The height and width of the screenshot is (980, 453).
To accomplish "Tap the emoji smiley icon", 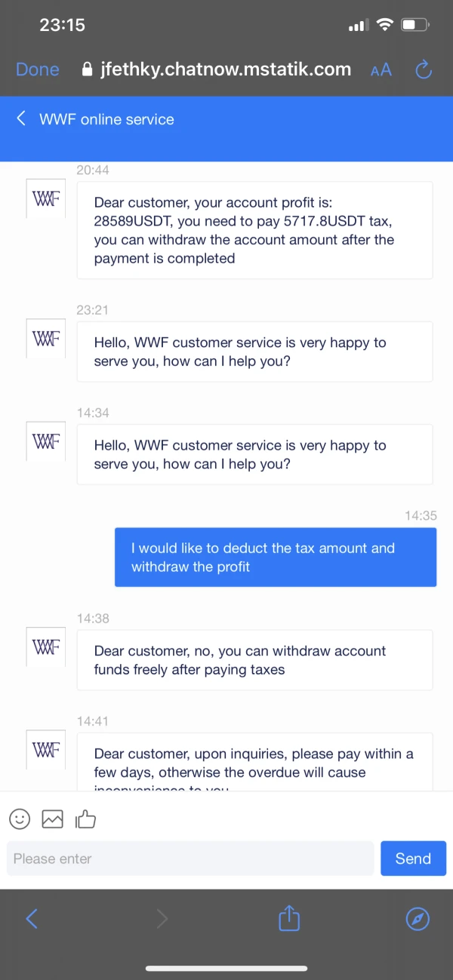I will coord(20,819).
